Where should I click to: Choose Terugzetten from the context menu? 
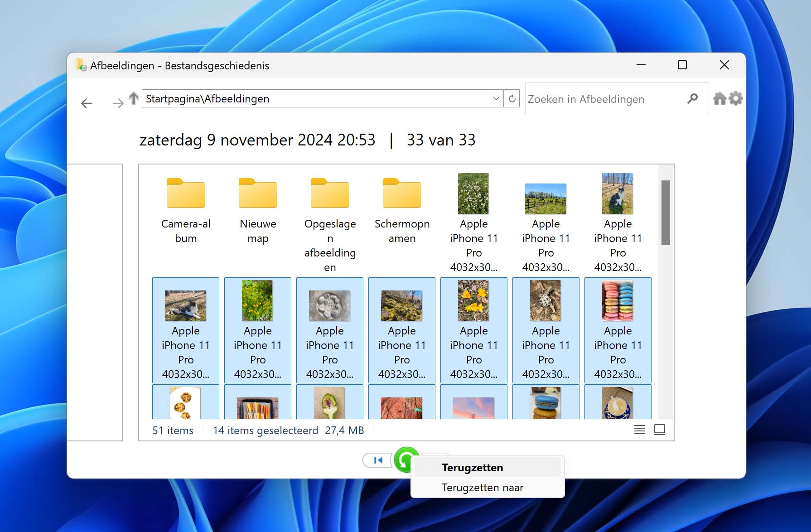[472, 468]
